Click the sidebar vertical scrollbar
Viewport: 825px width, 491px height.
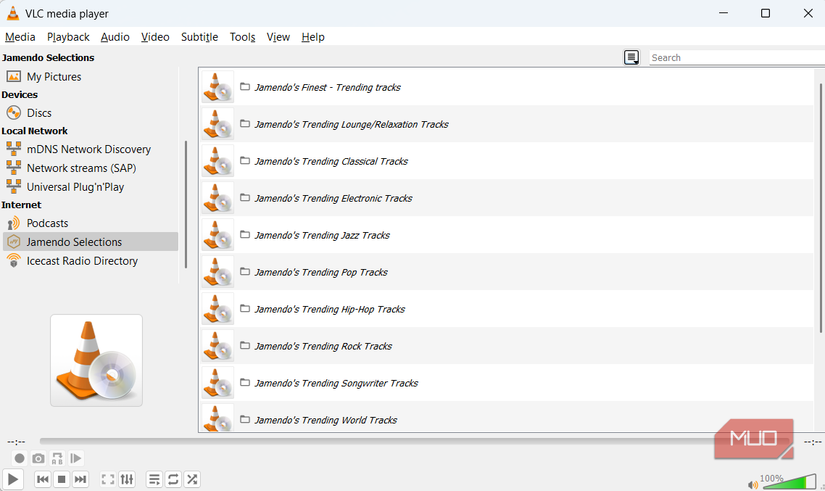click(186, 204)
